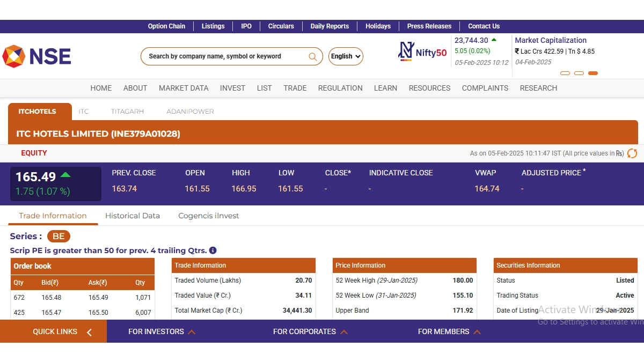Click the refresh icon beside price timestamp
Screen dimensions: 644x362
[x=632, y=153]
